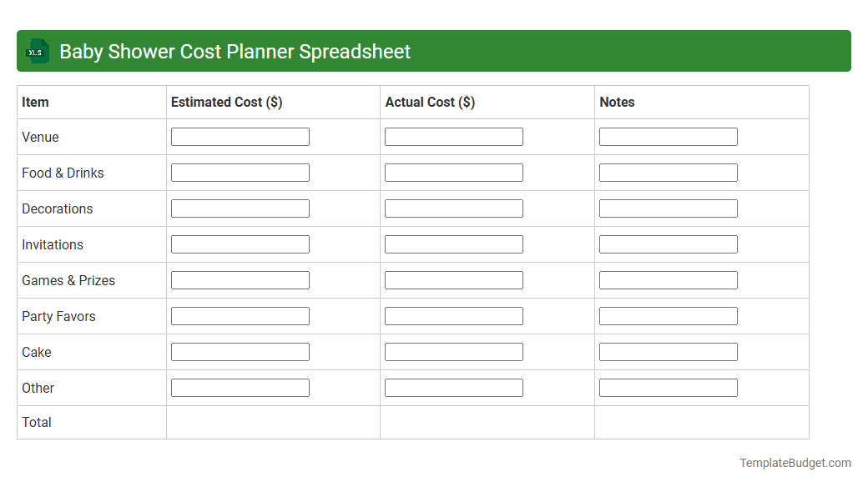Click the Venue estimated cost input box
Image resolution: width=868 pixels, height=487 pixels.
(240, 136)
